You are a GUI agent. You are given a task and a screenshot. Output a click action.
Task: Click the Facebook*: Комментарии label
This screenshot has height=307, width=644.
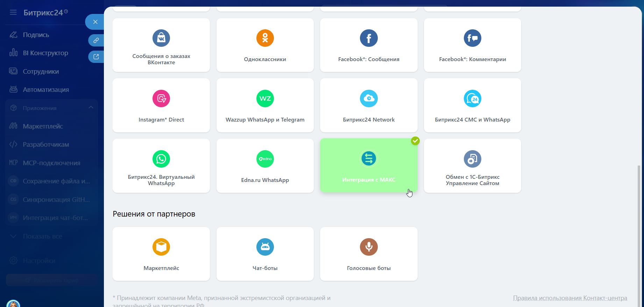(473, 59)
